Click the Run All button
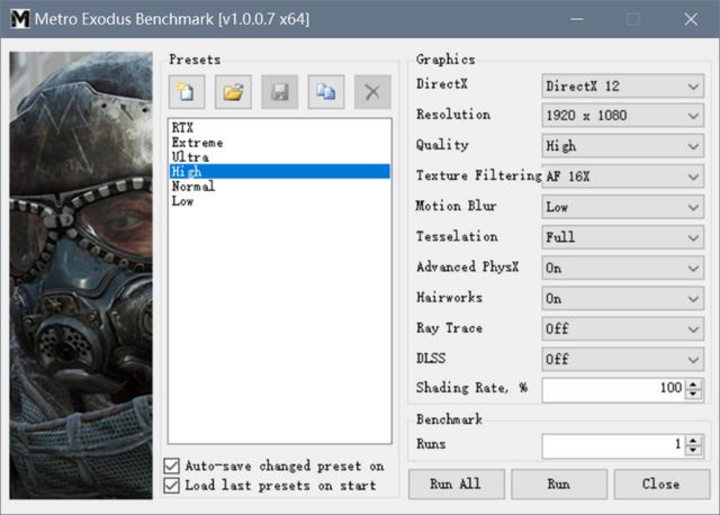Screen dimensions: 720x515 (456, 484)
